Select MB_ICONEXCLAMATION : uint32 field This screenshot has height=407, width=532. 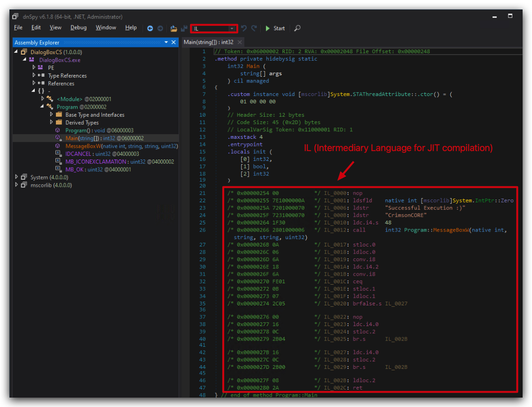point(119,162)
